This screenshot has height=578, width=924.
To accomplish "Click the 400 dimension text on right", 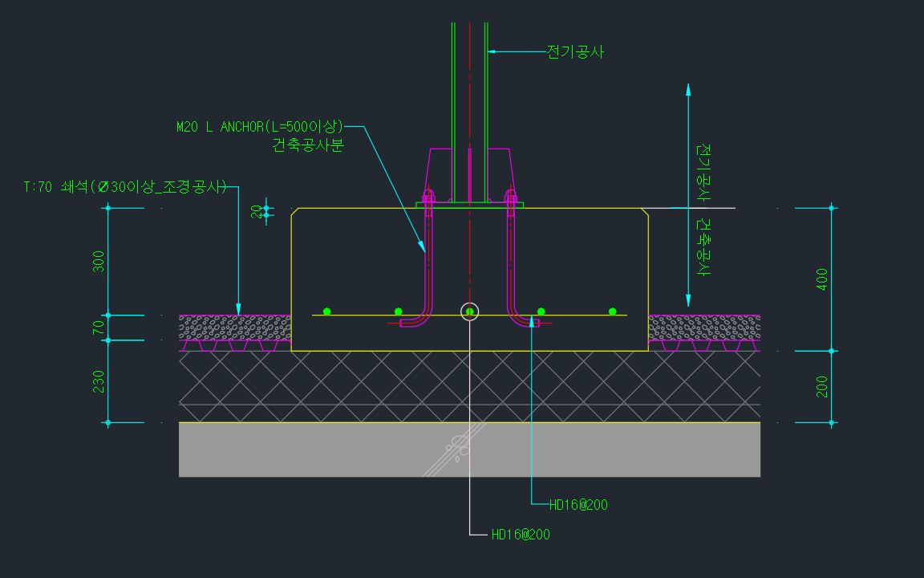I will 821,279.
